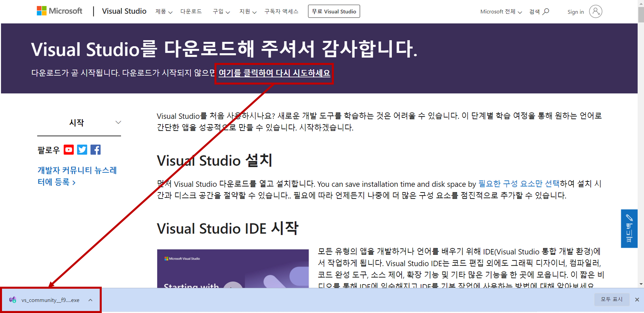This screenshot has height=313, width=644.
Task: Click the page vertical scrollbar thumb
Action: tap(641, 15)
